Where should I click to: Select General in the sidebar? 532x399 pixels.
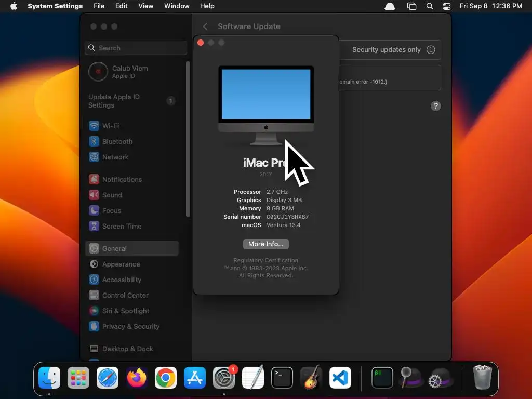click(x=132, y=249)
